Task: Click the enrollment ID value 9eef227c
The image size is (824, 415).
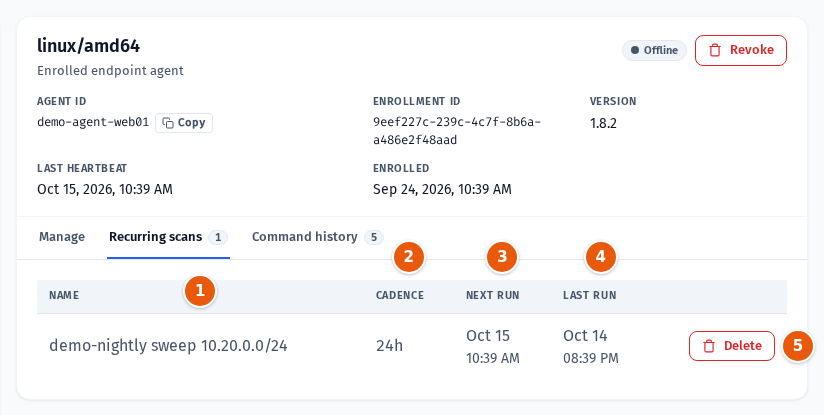Action: tap(457, 131)
